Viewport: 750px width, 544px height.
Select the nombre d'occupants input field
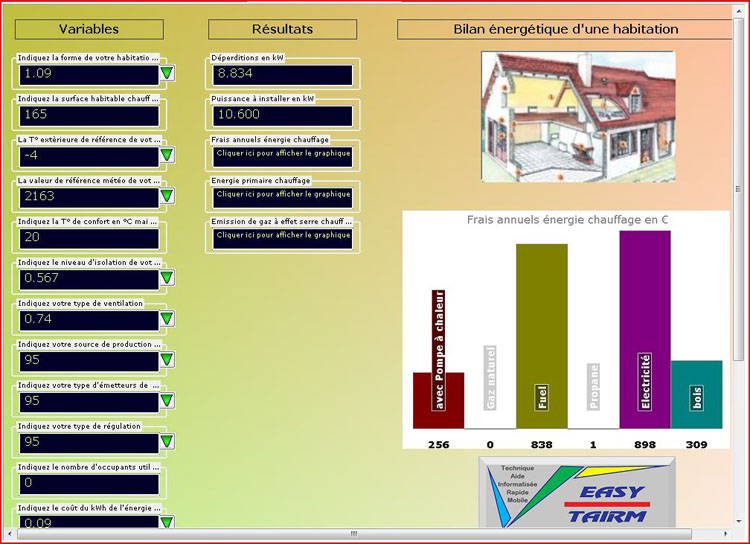[x=88, y=483]
